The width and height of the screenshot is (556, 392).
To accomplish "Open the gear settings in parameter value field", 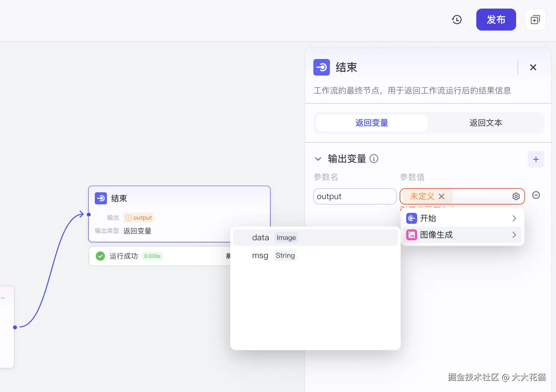I will pos(516,196).
